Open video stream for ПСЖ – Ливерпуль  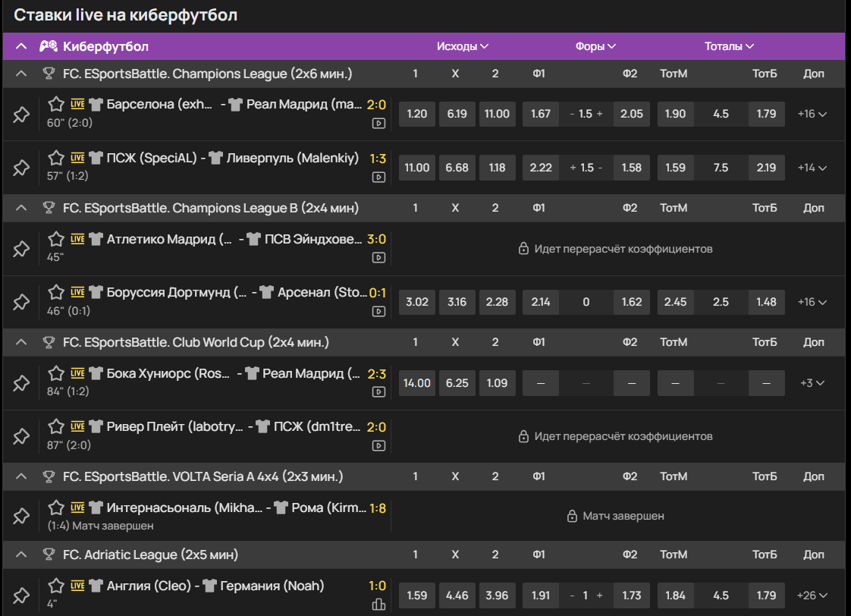coord(378,177)
